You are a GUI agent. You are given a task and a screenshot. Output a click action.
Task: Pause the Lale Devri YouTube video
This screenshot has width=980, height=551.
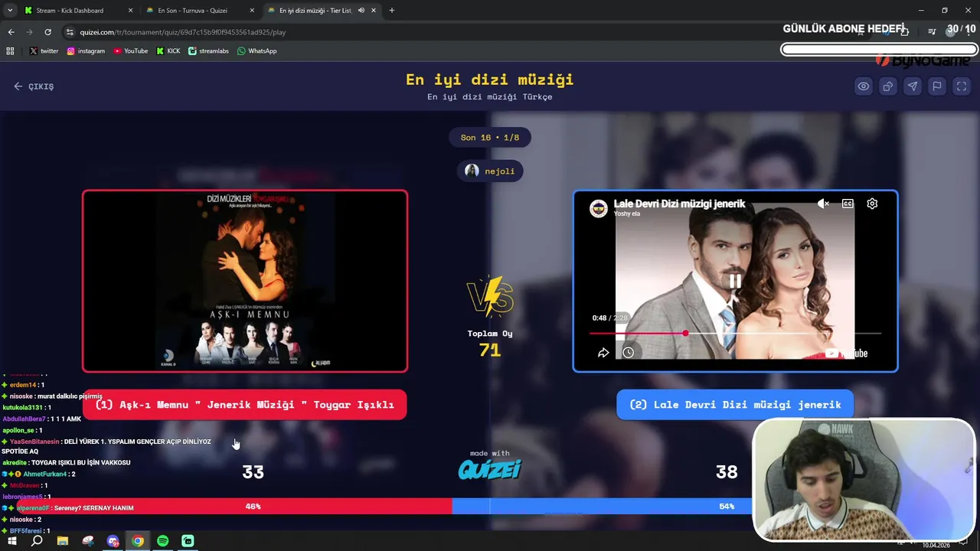(734, 281)
